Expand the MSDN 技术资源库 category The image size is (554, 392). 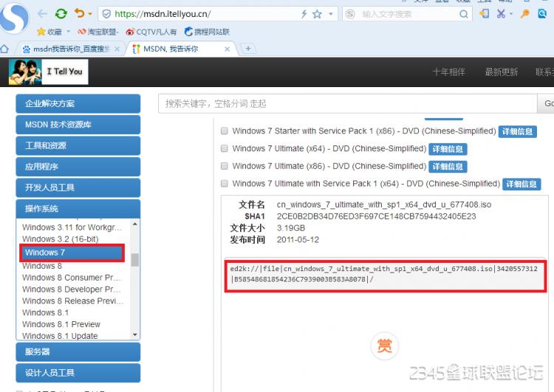click(x=78, y=124)
